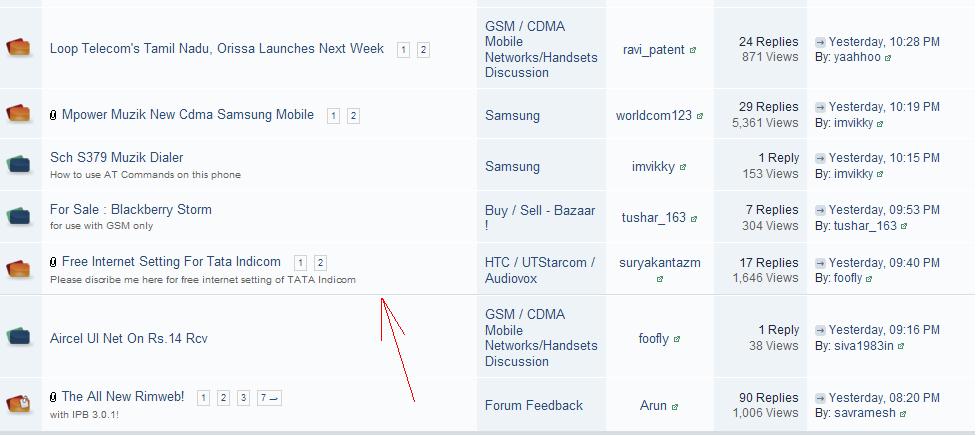The image size is (977, 436).
Task: Click thread status icon beside Sch S379 Muzik Dialer
Action: coord(18,164)
